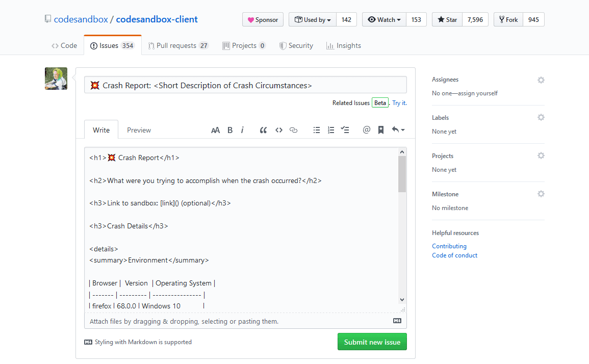Toggle bold formatting in the editor

229,129
